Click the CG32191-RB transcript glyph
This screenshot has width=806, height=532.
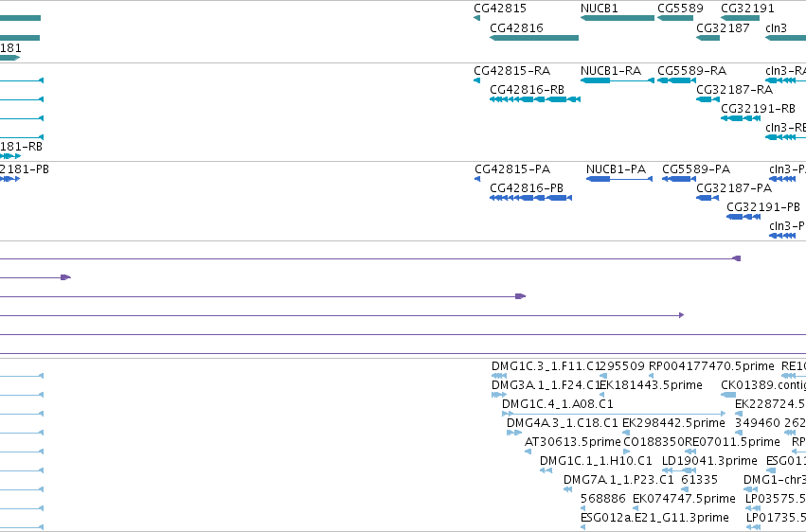tap(741, 118)
